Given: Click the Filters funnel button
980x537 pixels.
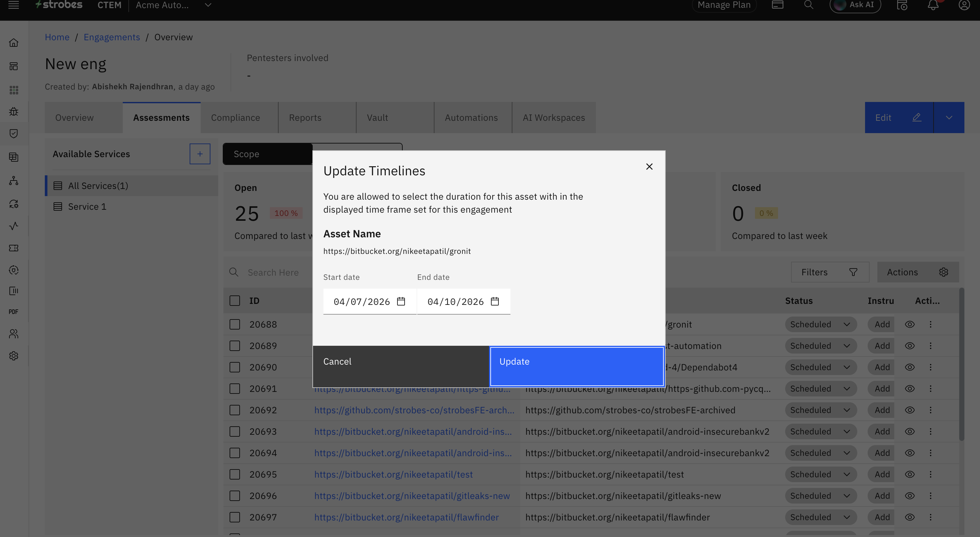Looking at the screenshot, I should 830,272.
